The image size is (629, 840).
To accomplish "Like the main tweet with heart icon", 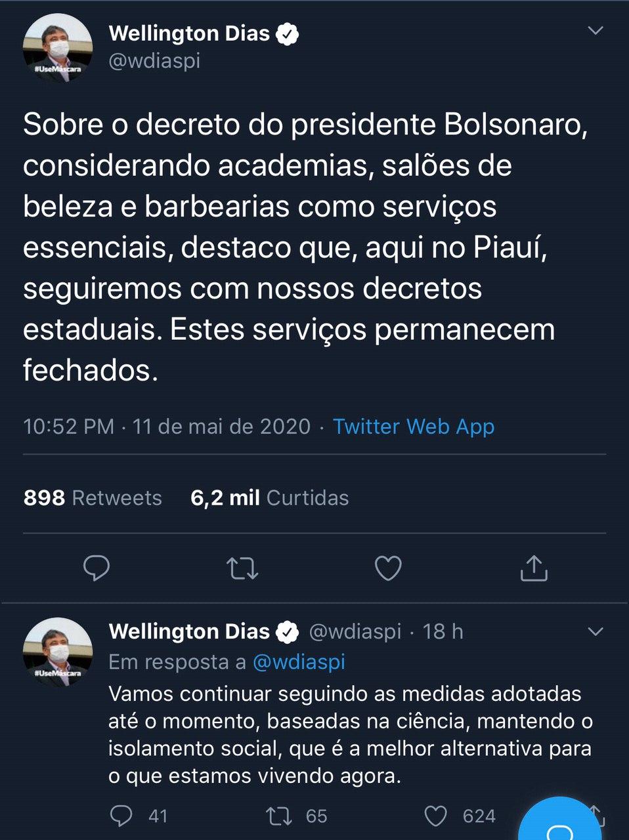I will (388, 568).
